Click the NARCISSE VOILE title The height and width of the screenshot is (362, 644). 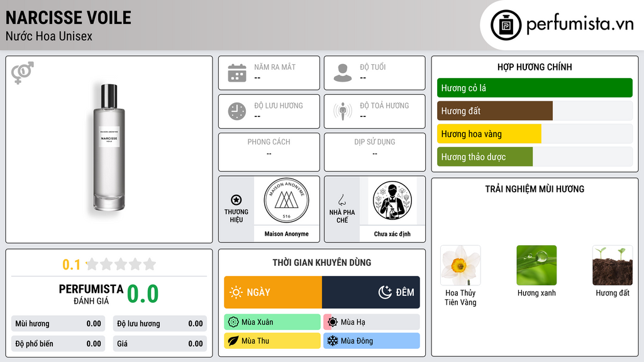click(x=69, y=18)
